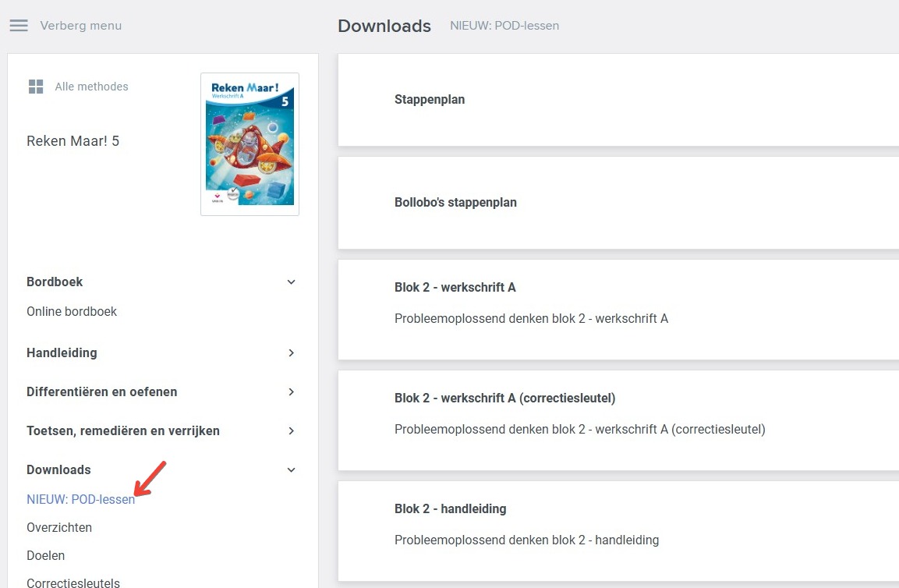Collapse the Downloads section chevron

[291, 470]
